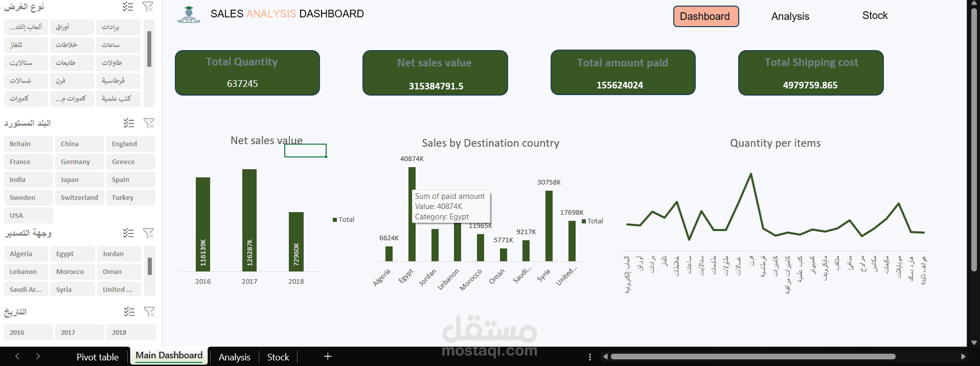The height and width of the screenshot is (366, 980).
Task: Filter by ساعات in purpose slicer
Action: (x=118, y=45)
